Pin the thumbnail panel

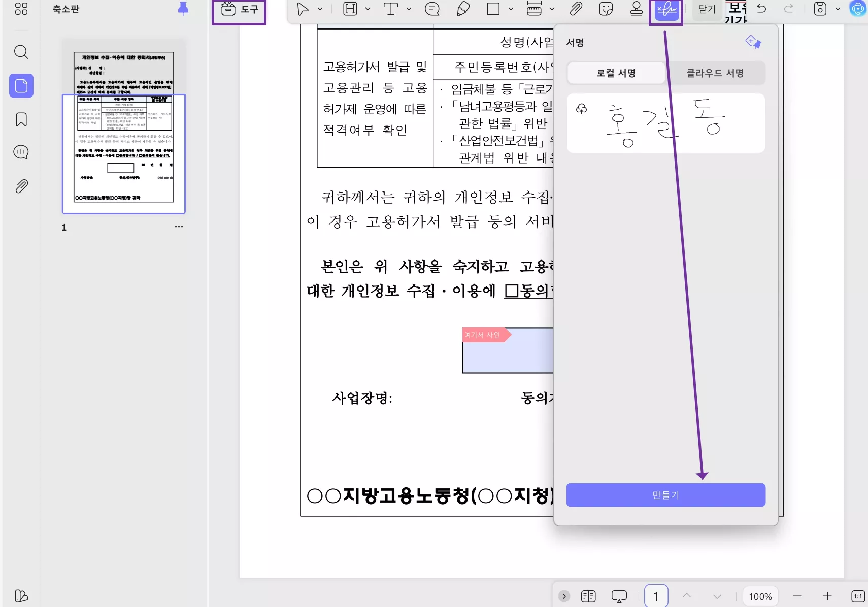click(x=183, y=8)
